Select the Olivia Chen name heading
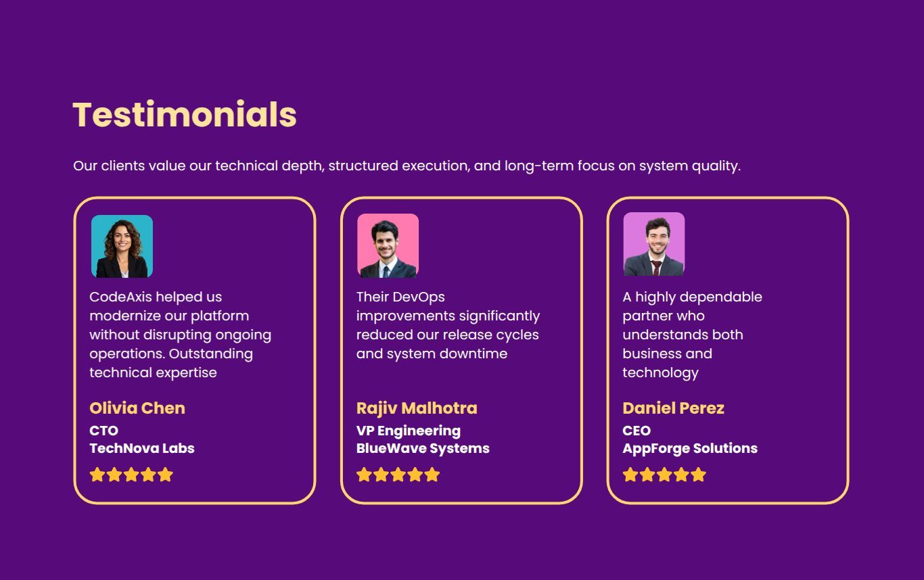The width and height of the screenshot is (924, 580). click(x=137, y=408)
